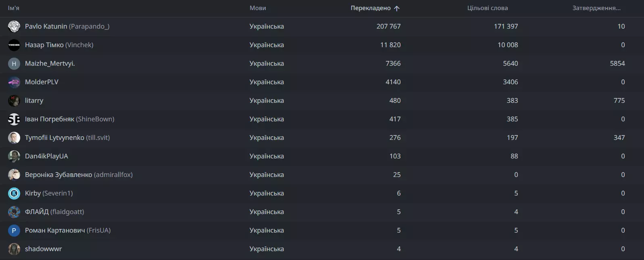
Task: Click MolderPLV's avatar icon
Action: [x=14, y=82]
